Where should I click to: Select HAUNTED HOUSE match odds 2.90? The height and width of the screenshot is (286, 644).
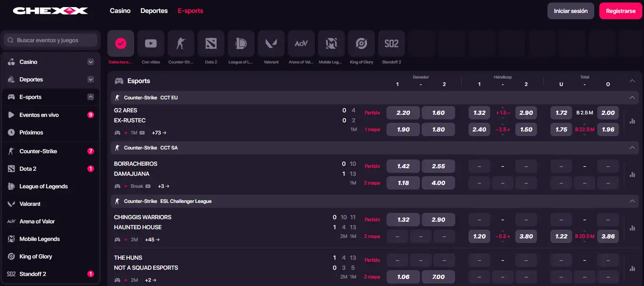438,220
